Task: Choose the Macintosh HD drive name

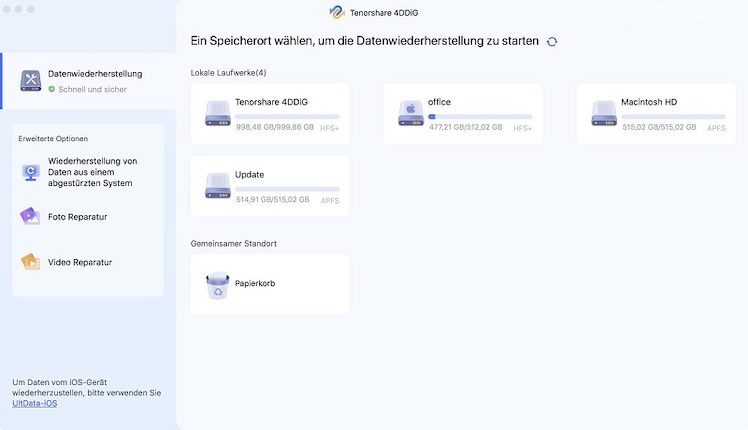Action: point(650,102)
